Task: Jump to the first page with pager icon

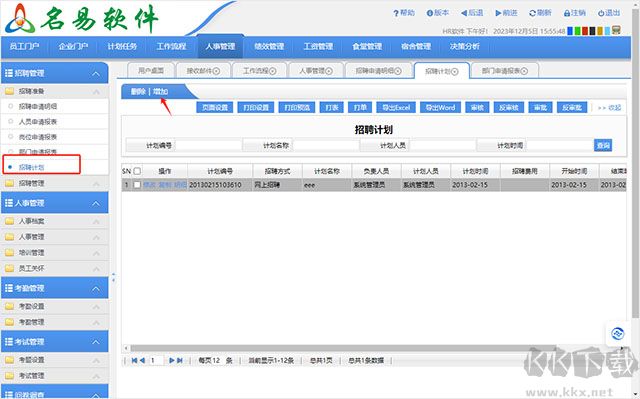Action: click(x=134, y=360)
